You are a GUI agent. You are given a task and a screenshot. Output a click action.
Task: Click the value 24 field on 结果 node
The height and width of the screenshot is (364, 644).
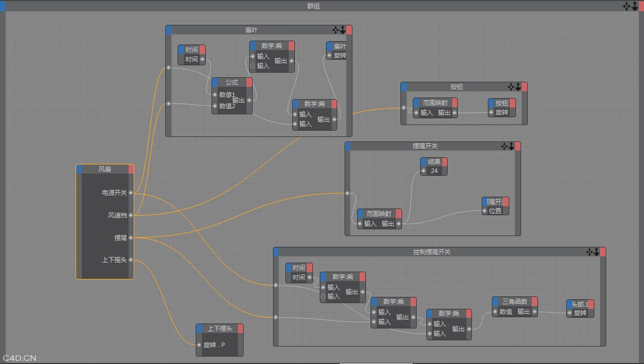click(x=434, y=170)
